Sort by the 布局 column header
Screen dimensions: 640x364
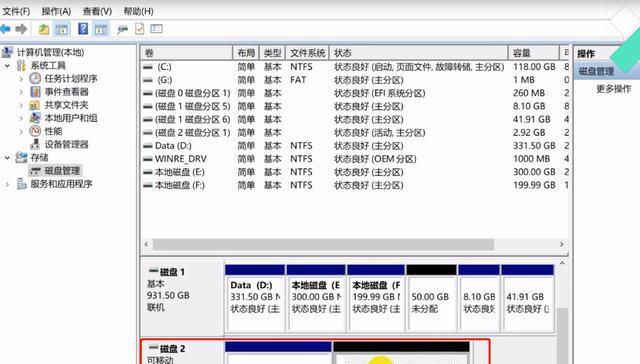(x=246, y=53)
